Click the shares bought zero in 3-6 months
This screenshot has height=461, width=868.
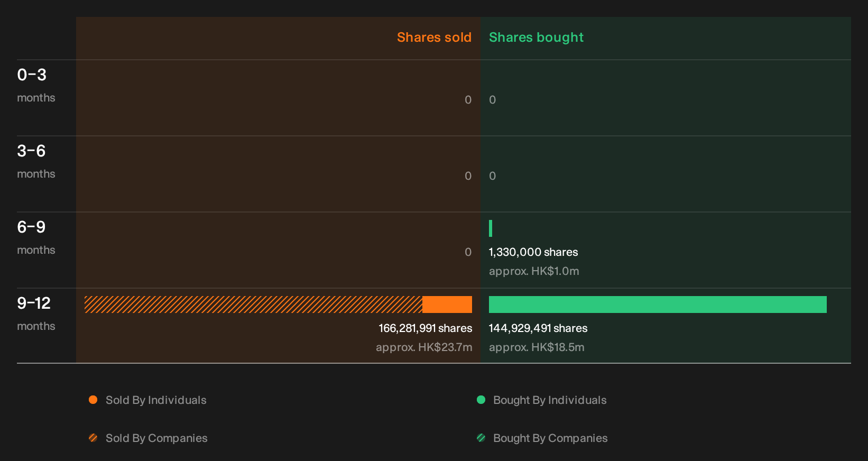tap(493, 176)
